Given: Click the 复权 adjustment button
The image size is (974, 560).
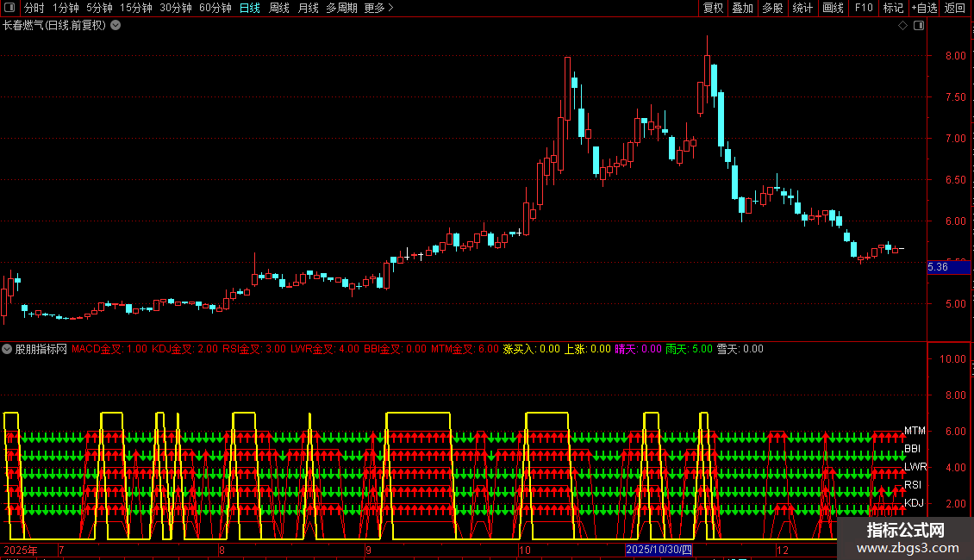Looking at the screenshot, I should pos(713,8).
